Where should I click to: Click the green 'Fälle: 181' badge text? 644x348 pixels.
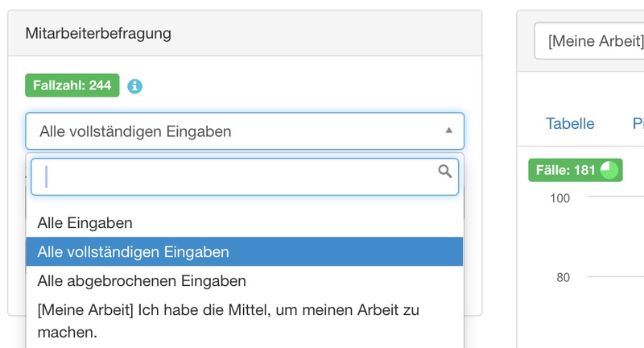(563, 170)
